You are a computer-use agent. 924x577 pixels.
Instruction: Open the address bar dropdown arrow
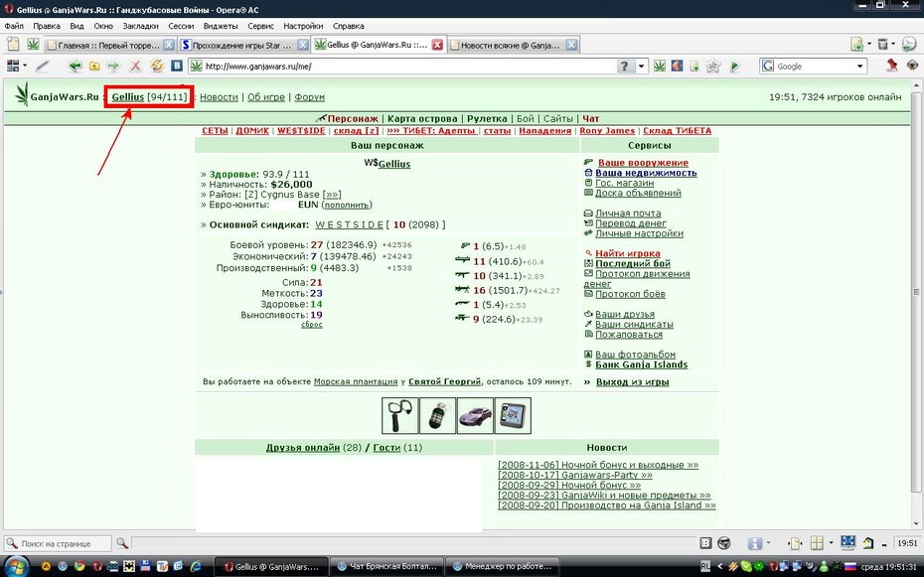642,66
